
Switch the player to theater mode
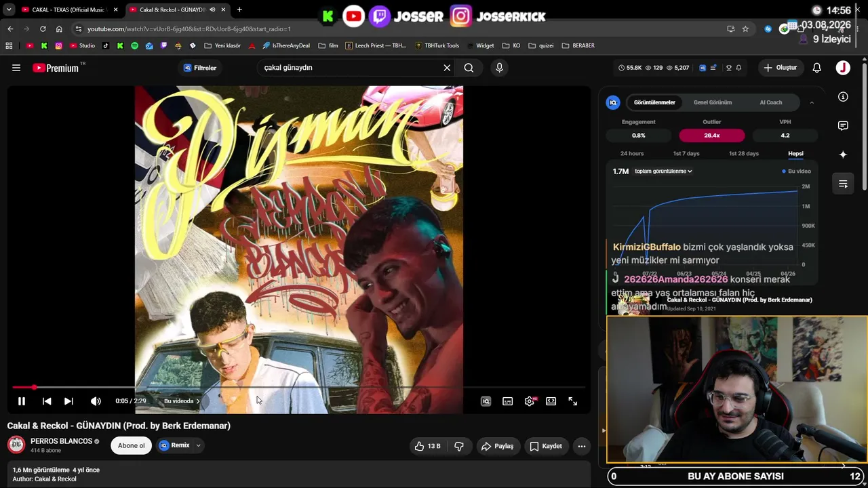point(551,401)
